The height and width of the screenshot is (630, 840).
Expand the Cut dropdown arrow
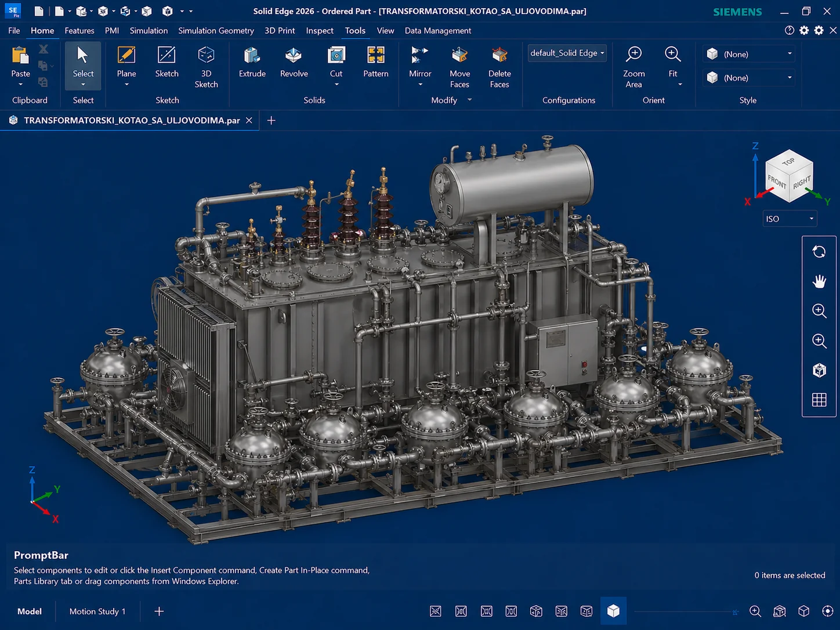[x=336, y=85]
